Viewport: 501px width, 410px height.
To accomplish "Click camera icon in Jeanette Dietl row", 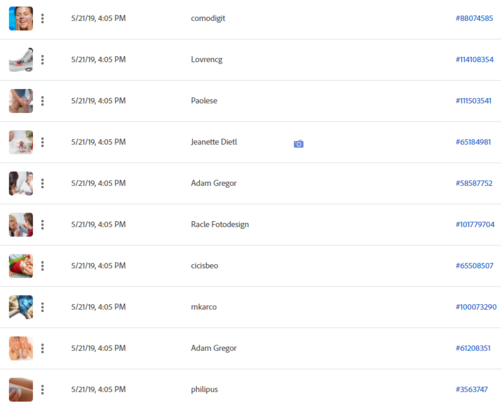I will coord(299,144).
